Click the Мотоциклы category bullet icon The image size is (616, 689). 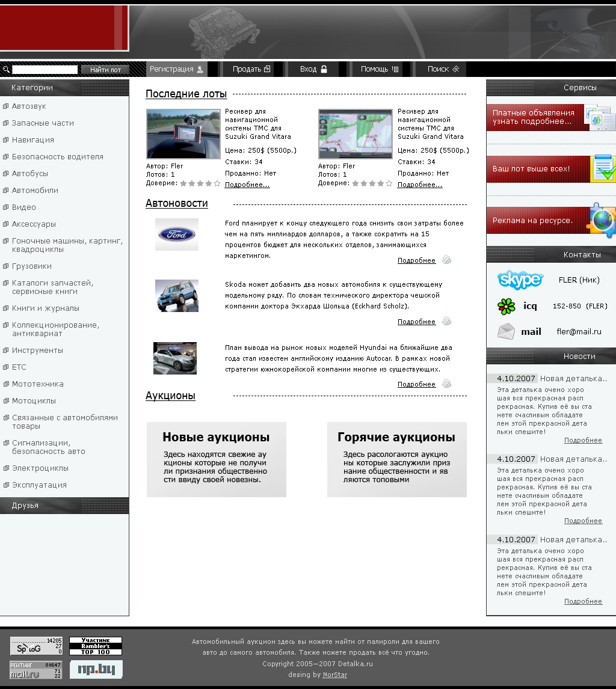coord(6,400)
